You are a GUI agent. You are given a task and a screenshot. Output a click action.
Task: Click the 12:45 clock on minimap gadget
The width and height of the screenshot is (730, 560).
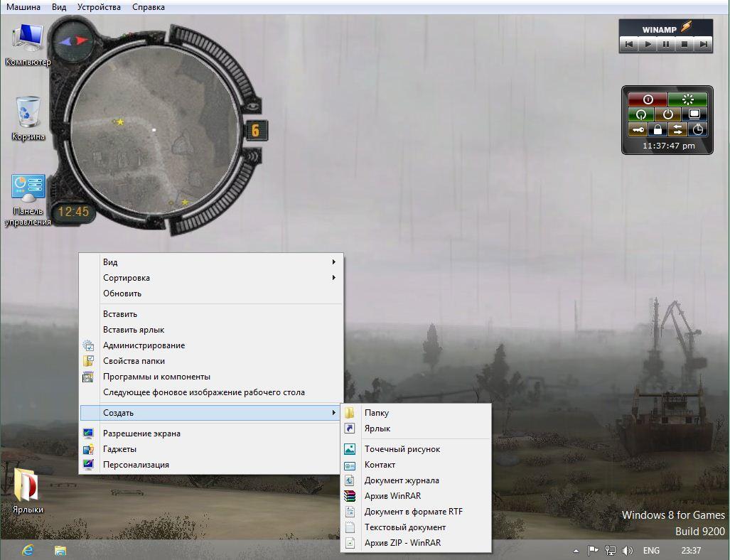[x=73, y=212]
